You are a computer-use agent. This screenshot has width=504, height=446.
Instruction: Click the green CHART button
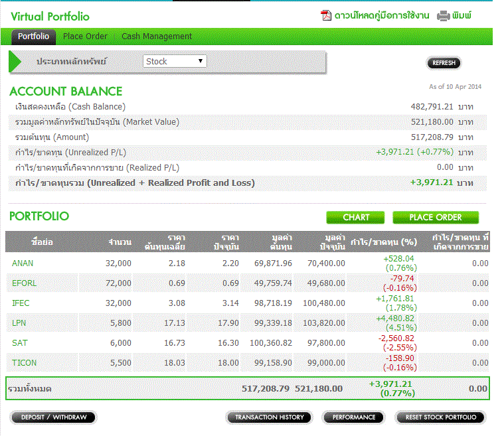coord(355,218)
